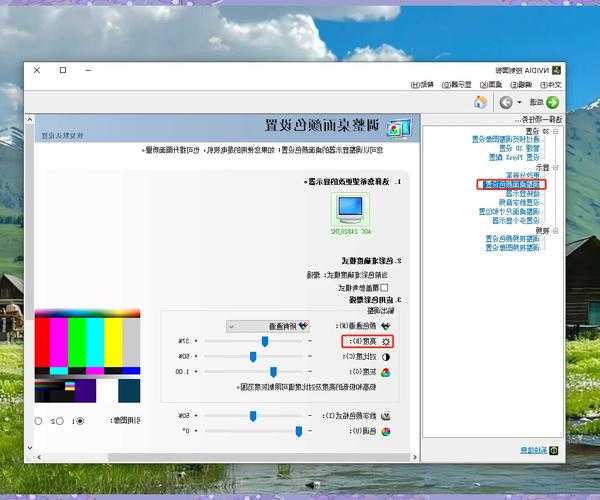Viewport: 600px width, 500px height.
Task: Click the brightness slider handle
Action: click(265, 341)
